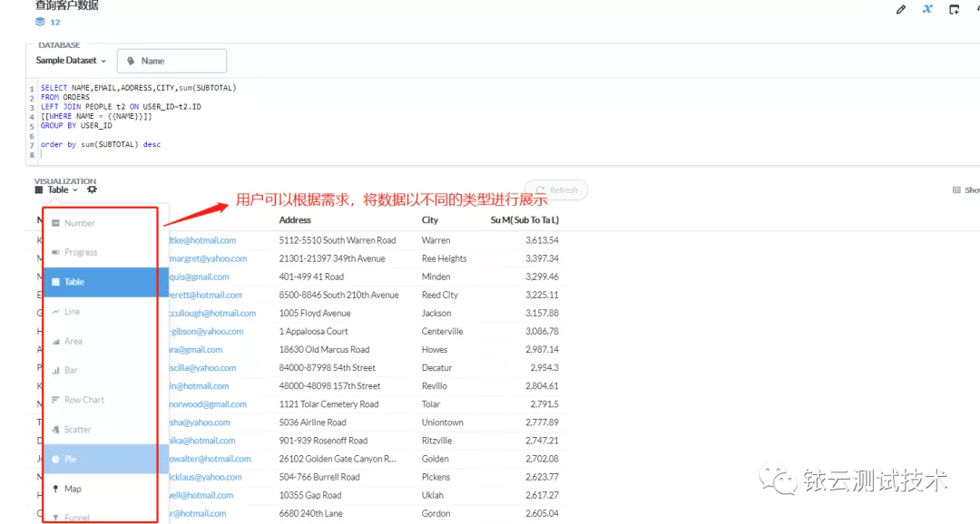Choose the Progress visualization
Screen dimensions: 980x524
pos(82,252)
